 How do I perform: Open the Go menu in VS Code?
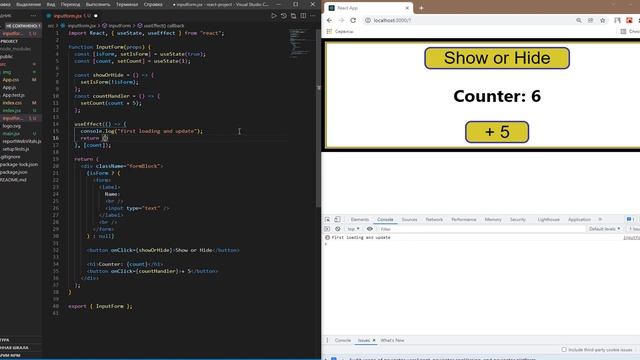[x=70, y=4]
